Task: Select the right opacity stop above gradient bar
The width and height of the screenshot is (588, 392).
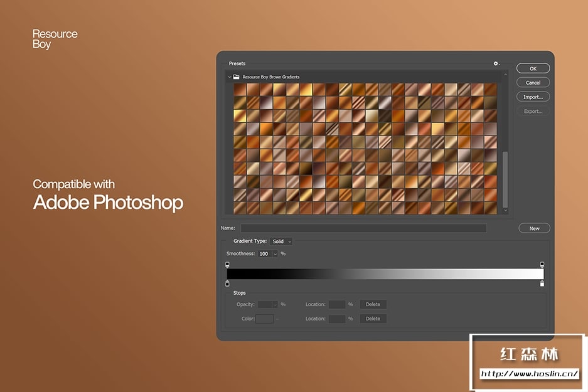Action: coord(542,265)
